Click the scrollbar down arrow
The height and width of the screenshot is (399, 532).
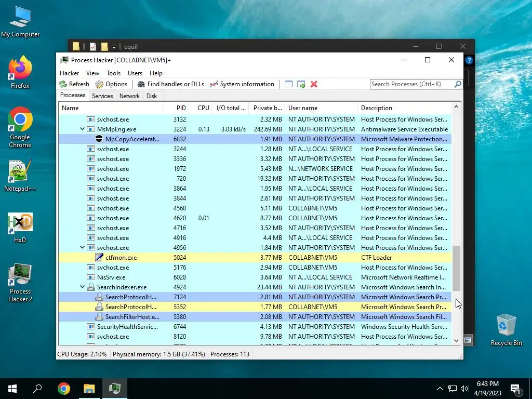pos(456,341)
